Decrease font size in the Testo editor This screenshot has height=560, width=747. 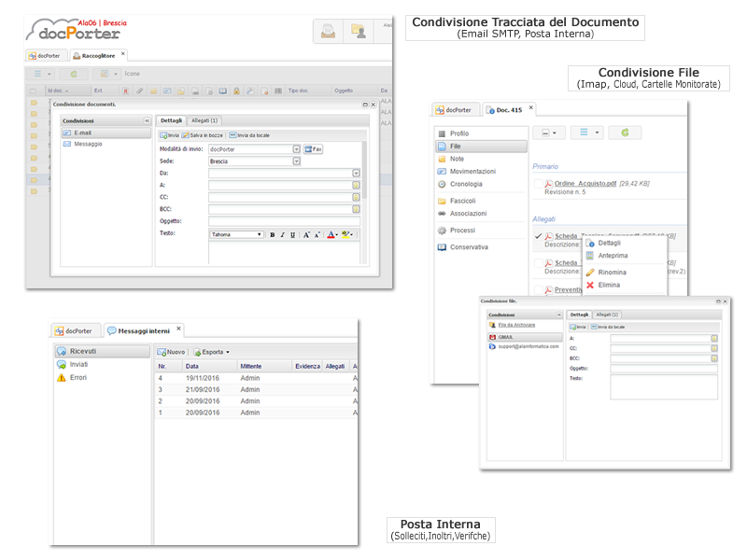[x=317, y=235]
